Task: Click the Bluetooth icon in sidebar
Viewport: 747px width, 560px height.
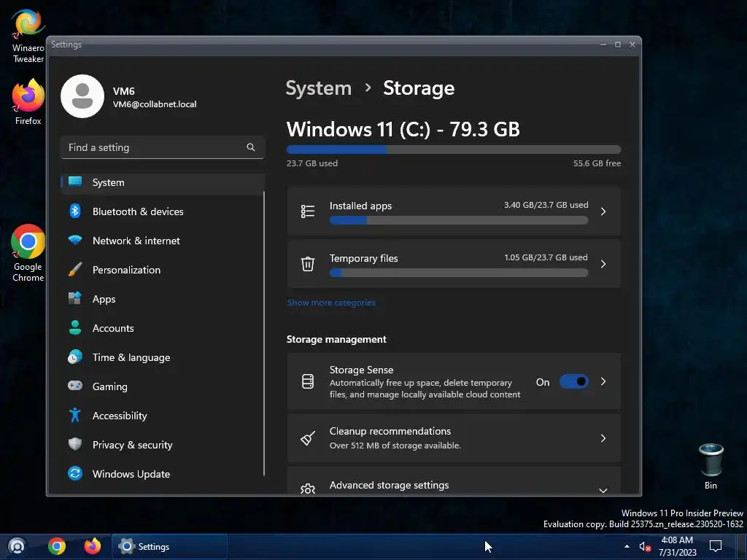Action: click(x=75, y=211)
